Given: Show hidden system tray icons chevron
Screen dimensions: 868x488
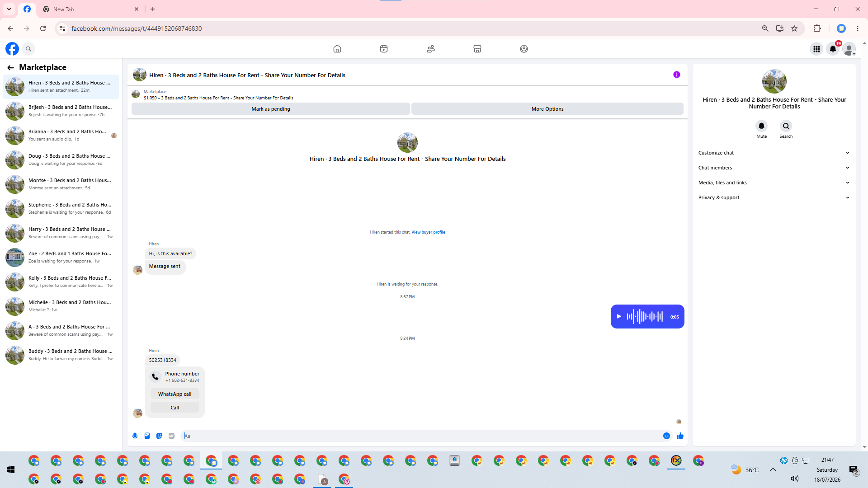Looking at the screenshot, I should click(x=773, y=470).
